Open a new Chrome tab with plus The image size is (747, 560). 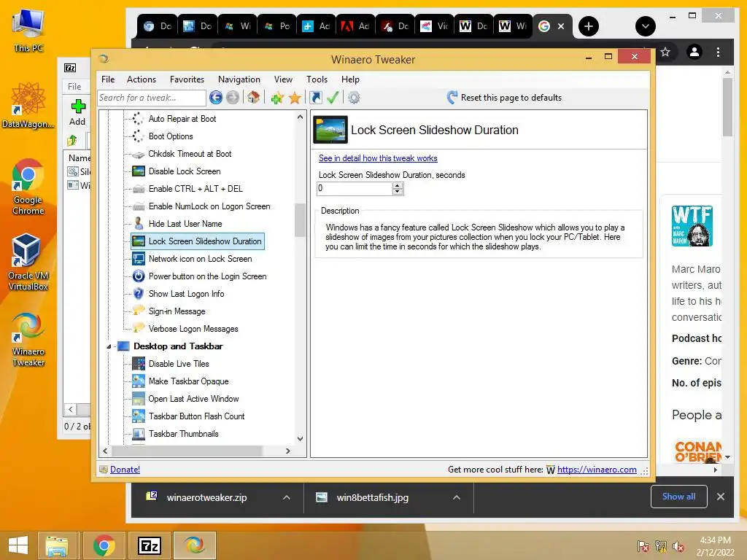point(589,26)
